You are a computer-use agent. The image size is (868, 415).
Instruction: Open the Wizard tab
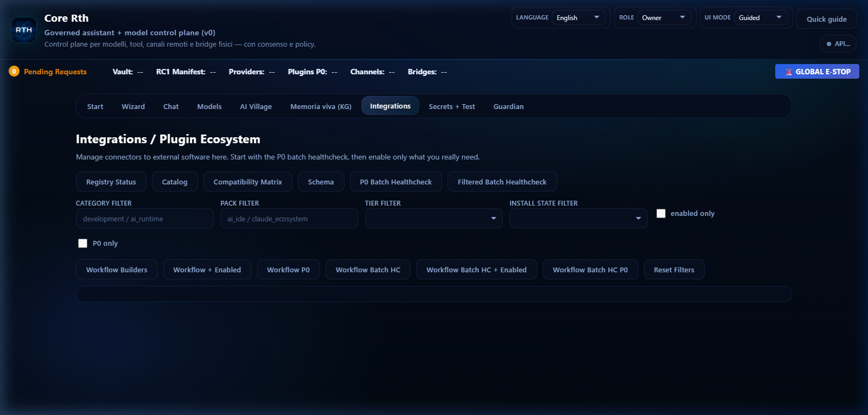pyautogui.click(x=133, y=106)
